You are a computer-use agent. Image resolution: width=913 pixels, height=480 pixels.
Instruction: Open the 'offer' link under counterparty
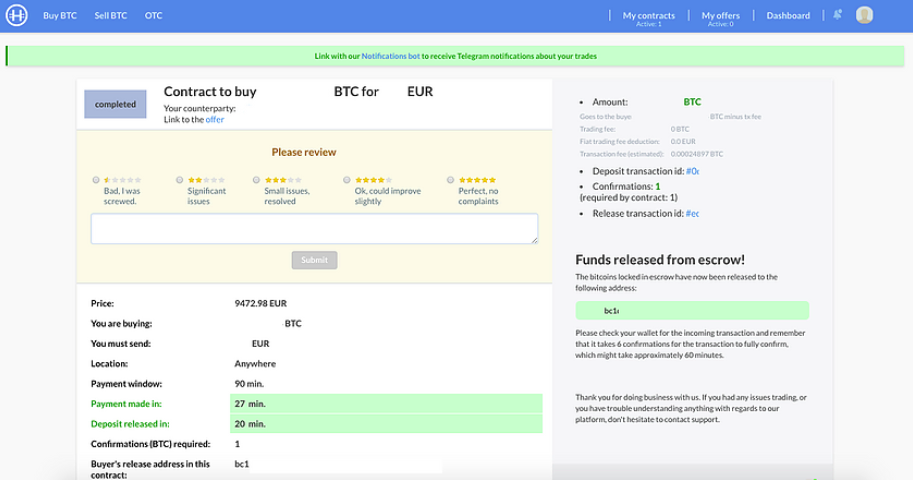(x=214, y=119)
